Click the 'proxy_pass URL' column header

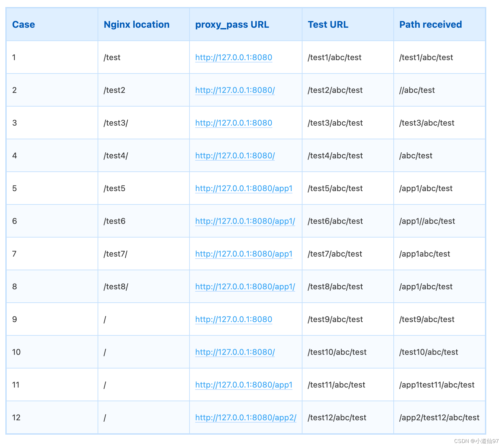pyautogui.click(x=246, y=24)
